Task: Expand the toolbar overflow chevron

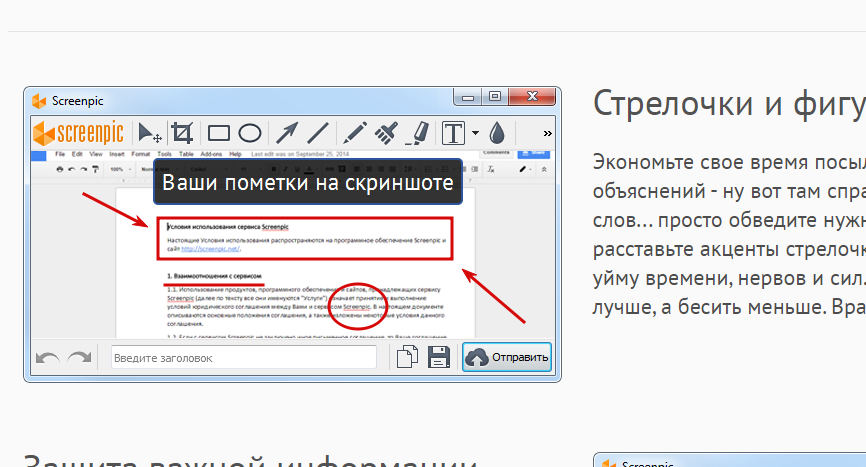Action: 547,134
